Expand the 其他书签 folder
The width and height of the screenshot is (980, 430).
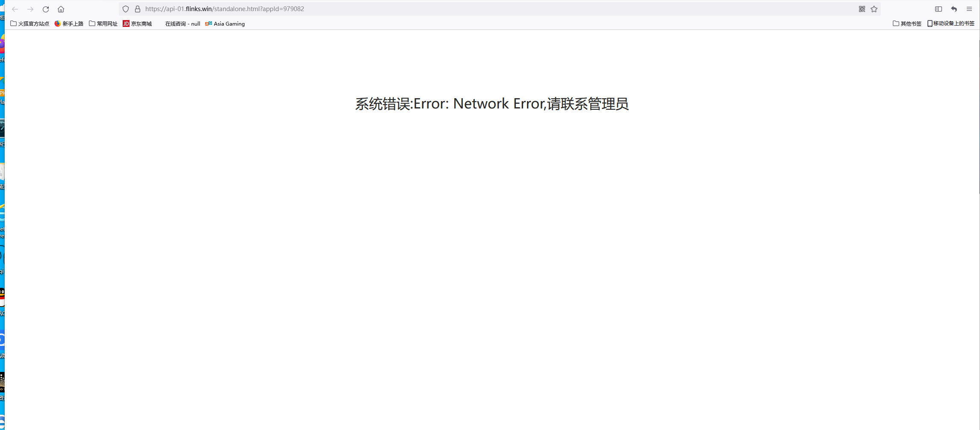click(907, 23)
